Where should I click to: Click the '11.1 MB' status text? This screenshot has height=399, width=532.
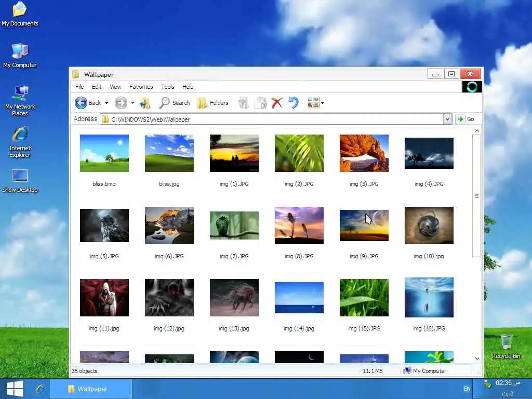(x=373, y=371)
